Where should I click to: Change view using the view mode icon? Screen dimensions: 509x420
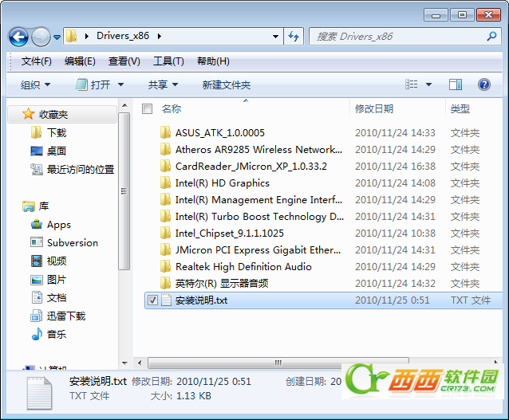[412, 84]
